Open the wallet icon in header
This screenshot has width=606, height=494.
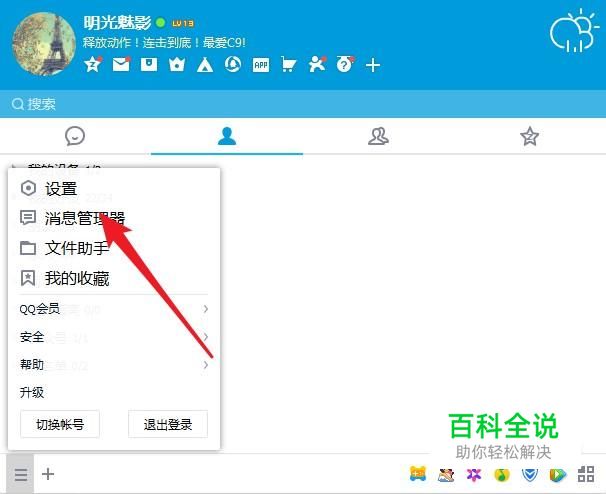149,65
